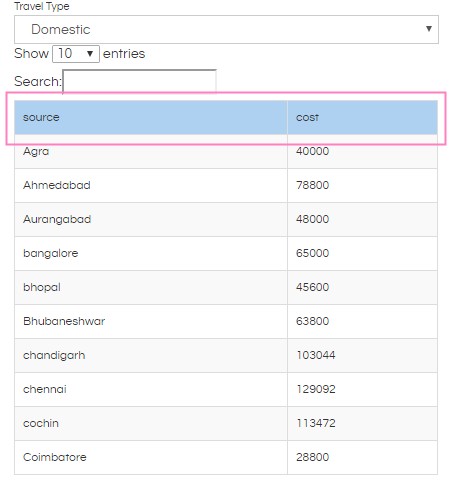
Task: Sort table by source column header
Action: [151, 118]
